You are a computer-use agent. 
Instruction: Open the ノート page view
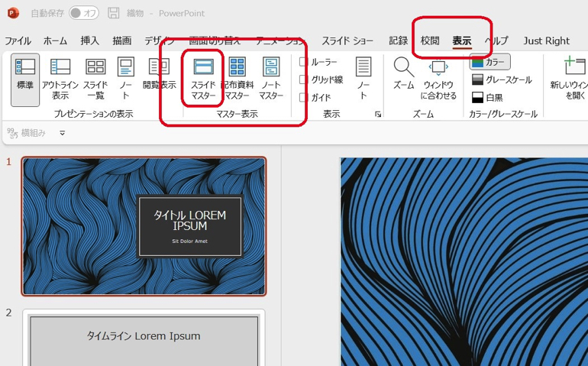(x=126, y=79)
